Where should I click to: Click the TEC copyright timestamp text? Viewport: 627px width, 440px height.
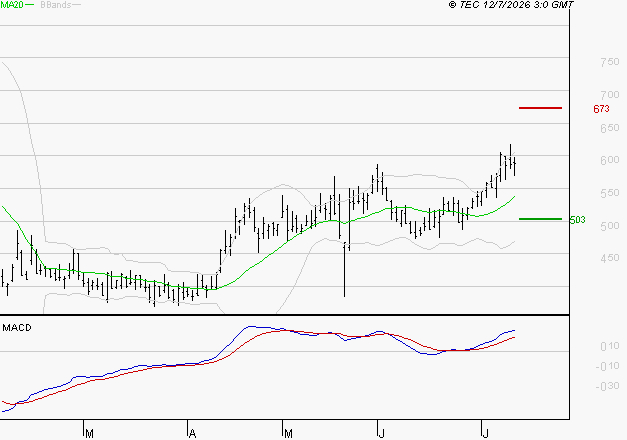(511, 5)
